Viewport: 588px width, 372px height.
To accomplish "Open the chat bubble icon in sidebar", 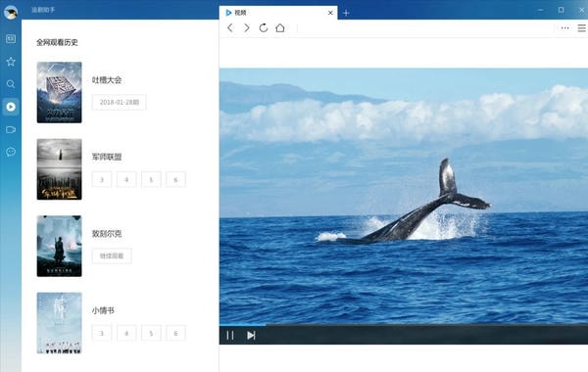I will click(11, 152).
